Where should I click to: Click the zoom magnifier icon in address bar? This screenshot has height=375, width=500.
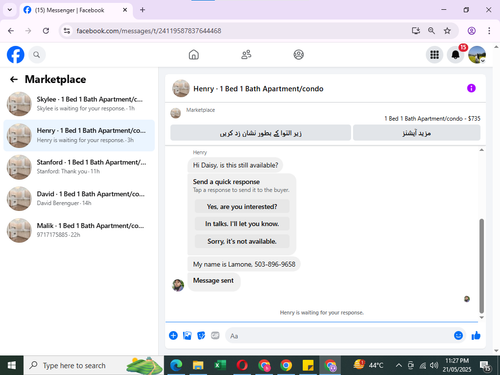coord(431,31)
